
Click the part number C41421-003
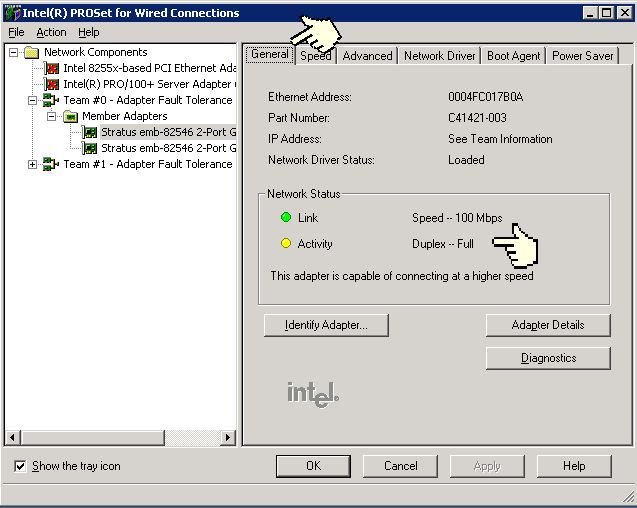pos(477,118)
